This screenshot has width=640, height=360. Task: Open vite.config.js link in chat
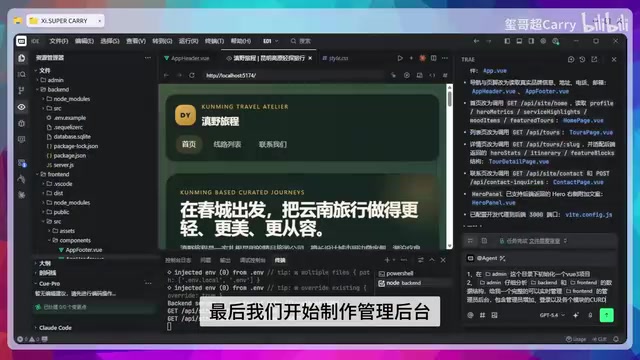[x=589, y=215]
